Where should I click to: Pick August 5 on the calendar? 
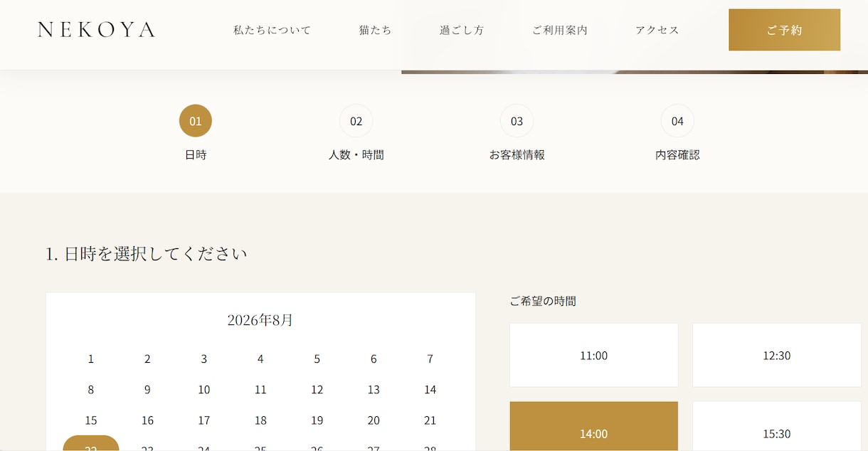pyautogui.click(x=317, y=359)
